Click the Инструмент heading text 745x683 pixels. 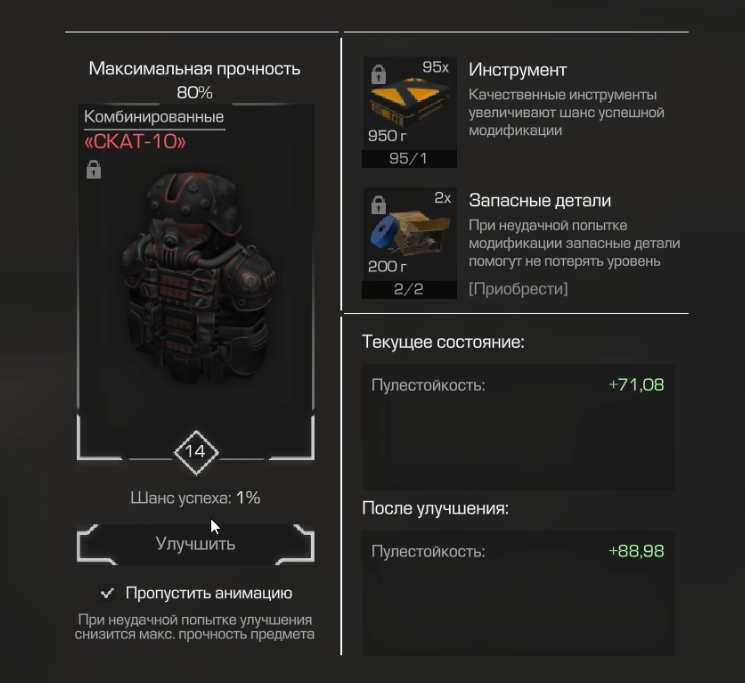point(517,70)
